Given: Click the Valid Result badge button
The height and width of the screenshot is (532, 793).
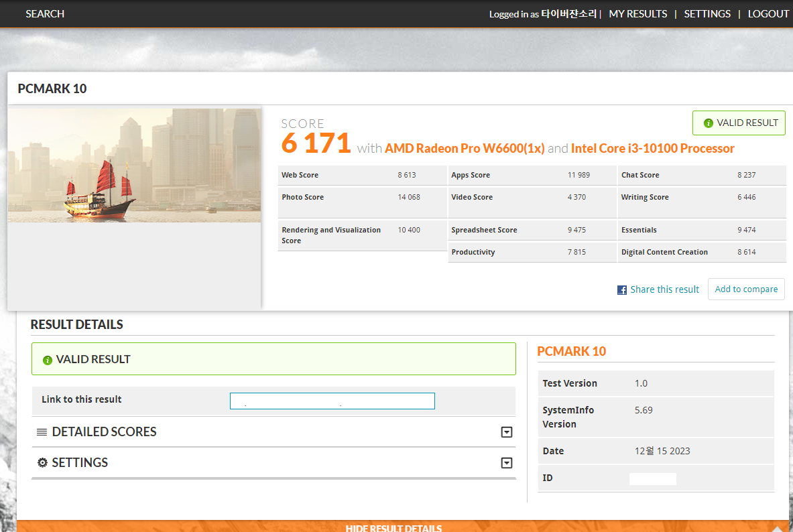Looking at the screenshot, I should [x=739, y=123].
